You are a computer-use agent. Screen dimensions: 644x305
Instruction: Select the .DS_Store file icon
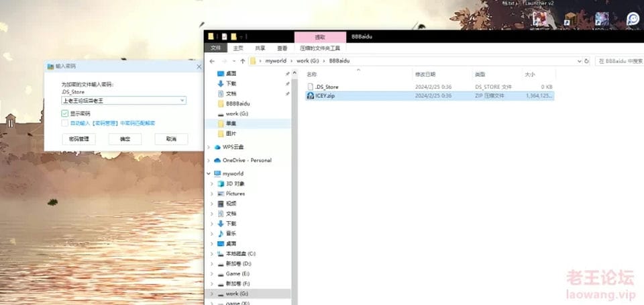pos(311,87)
